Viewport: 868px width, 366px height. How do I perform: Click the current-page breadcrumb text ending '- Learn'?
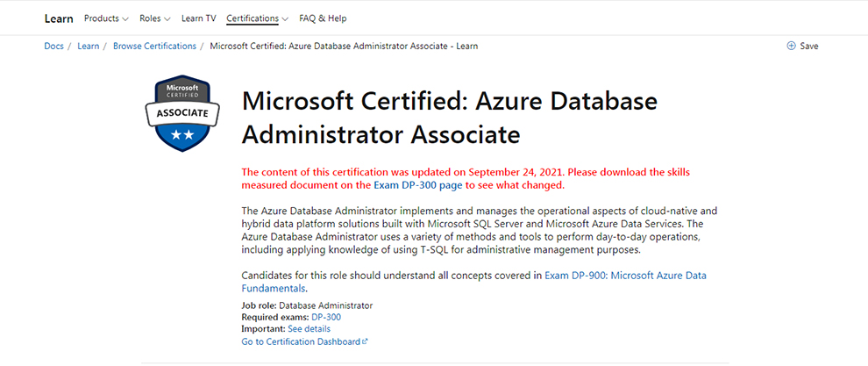[344, 46]
